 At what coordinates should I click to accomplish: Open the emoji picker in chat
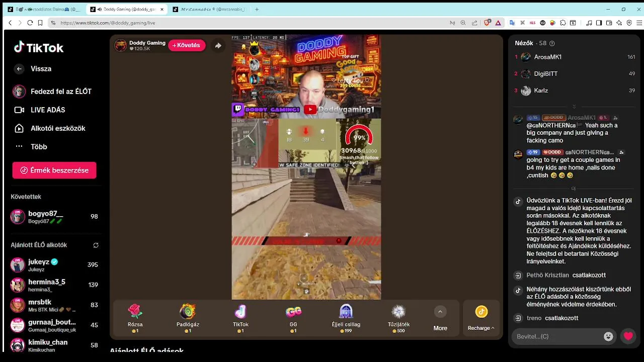(x=608, y=336)
